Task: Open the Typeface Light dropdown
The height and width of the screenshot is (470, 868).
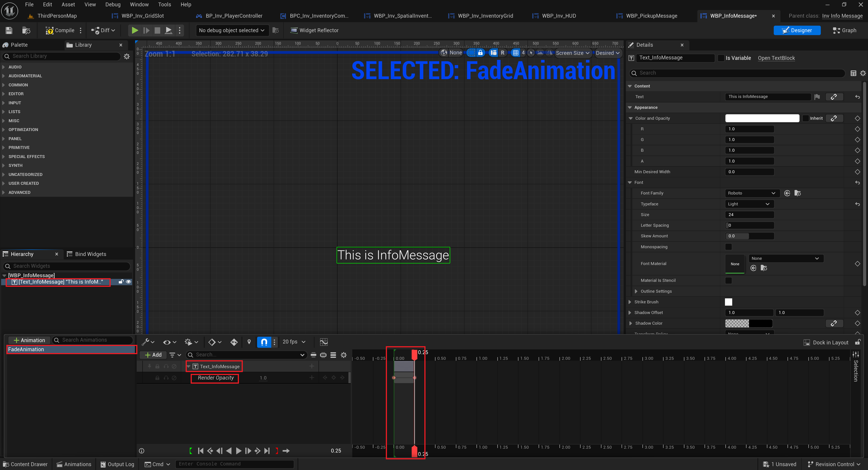Action: [748, 204]
